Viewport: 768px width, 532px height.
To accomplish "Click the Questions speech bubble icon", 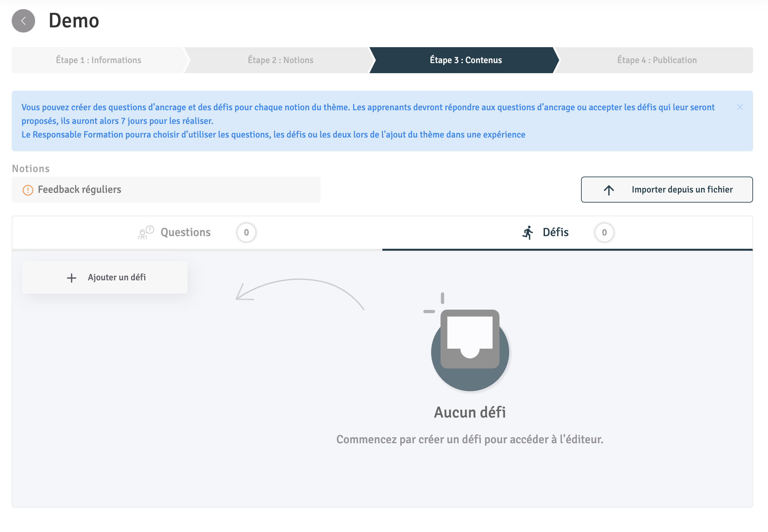I will point(146,232).
